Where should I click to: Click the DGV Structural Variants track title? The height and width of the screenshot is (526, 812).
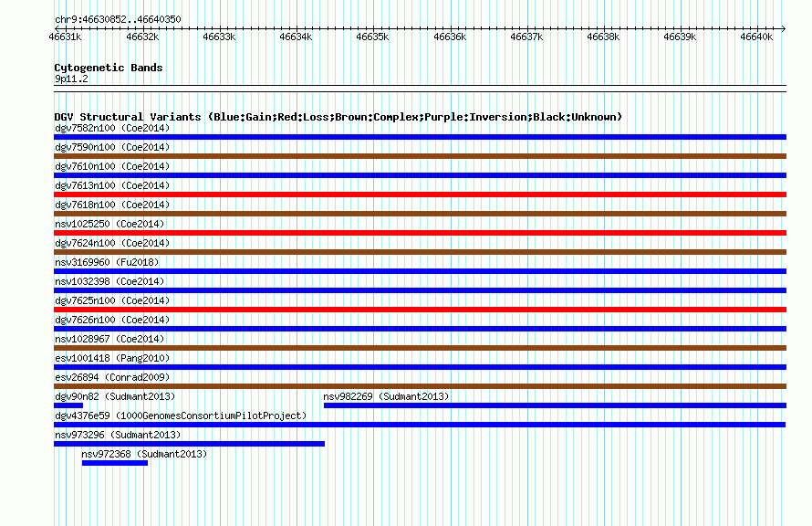tap(338, 117)
